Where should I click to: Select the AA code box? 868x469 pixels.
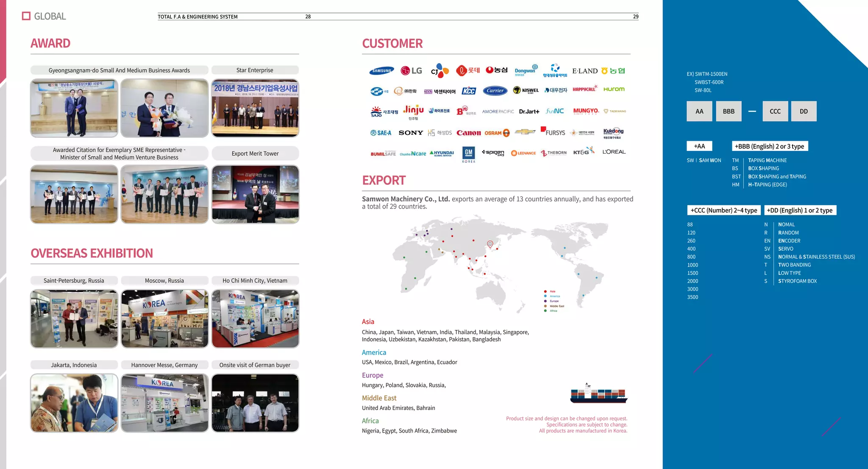[699, 112]
